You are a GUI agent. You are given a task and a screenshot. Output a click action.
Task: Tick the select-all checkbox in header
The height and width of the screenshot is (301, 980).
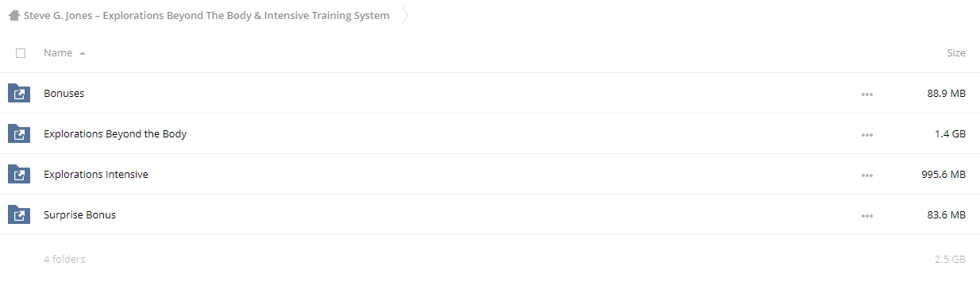click(21, 53)
